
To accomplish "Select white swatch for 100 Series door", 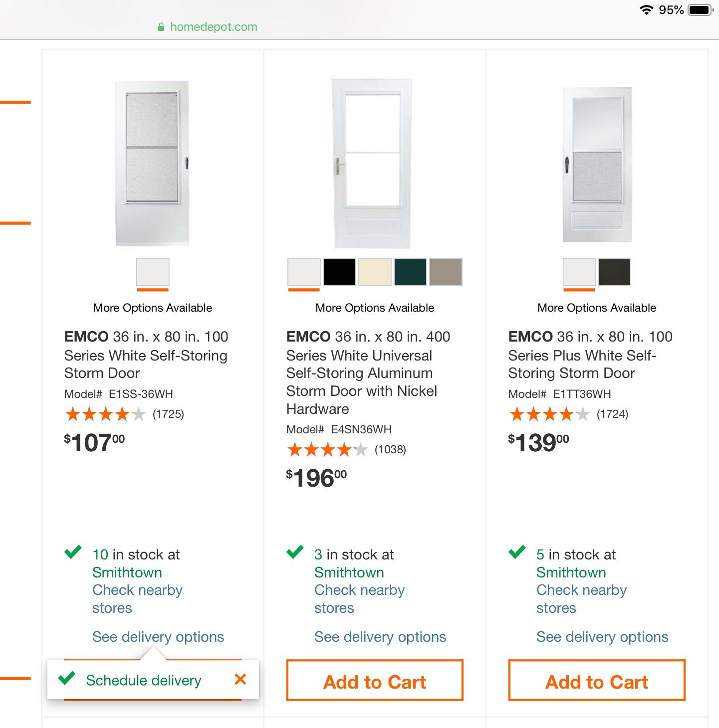I will (x=153, y=272).
